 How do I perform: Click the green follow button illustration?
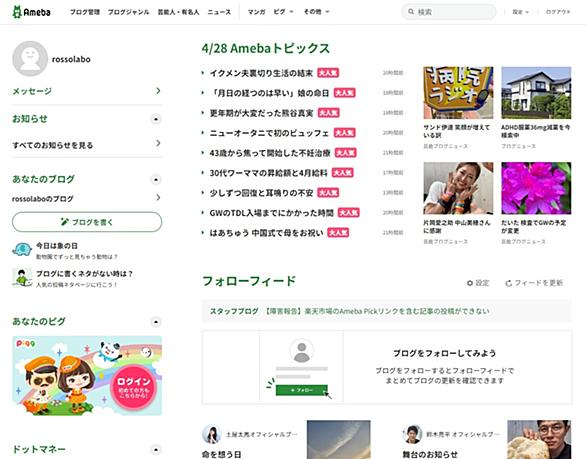coord(302,390)
